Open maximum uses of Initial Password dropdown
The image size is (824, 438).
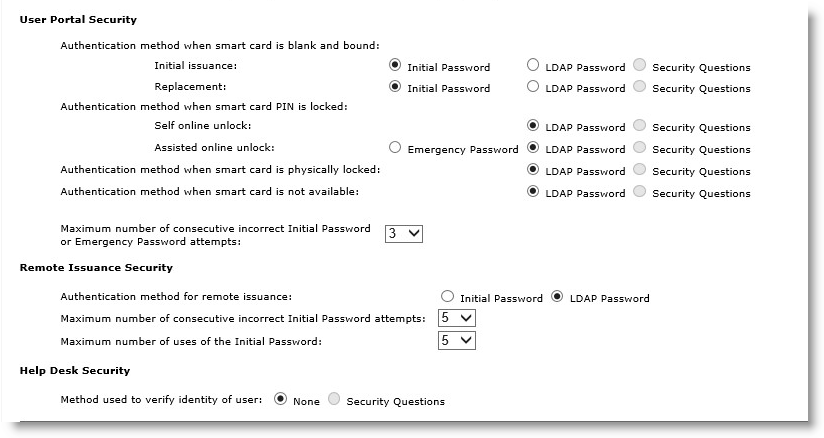pyautogui.click(x=457, y=341)
